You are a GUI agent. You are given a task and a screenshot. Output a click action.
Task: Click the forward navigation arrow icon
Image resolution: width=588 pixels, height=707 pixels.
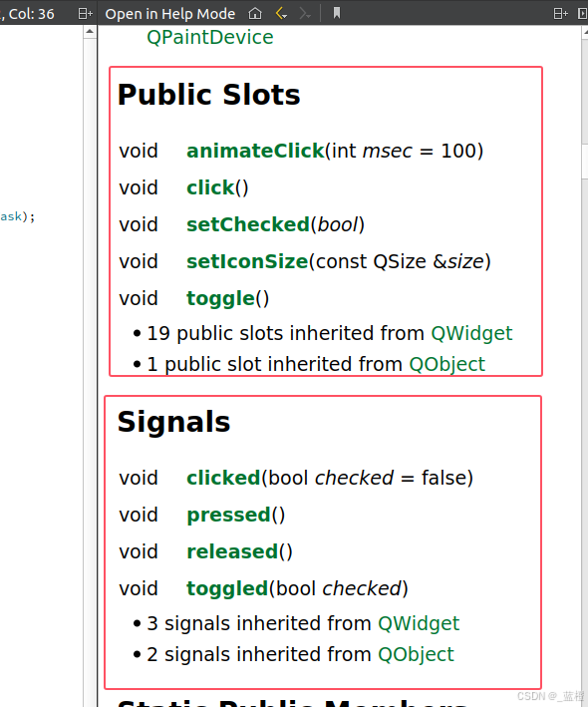[x=305, y=14]
